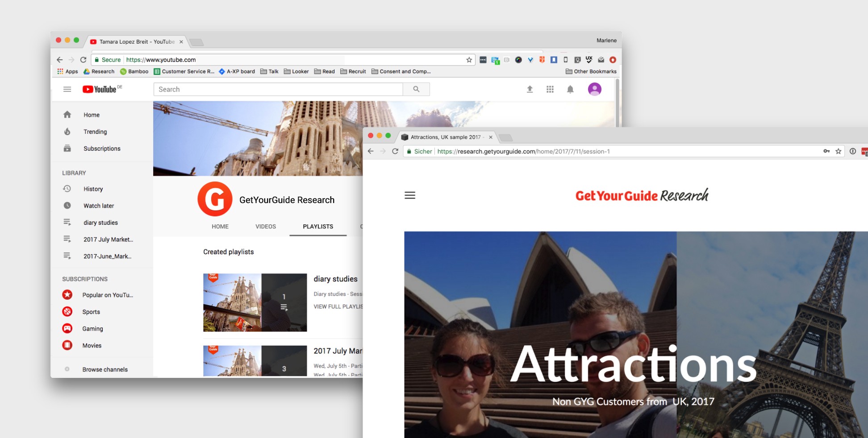Open YouTube notifications bell
This screenshot has height=438, width=868.
coord(570,89)
